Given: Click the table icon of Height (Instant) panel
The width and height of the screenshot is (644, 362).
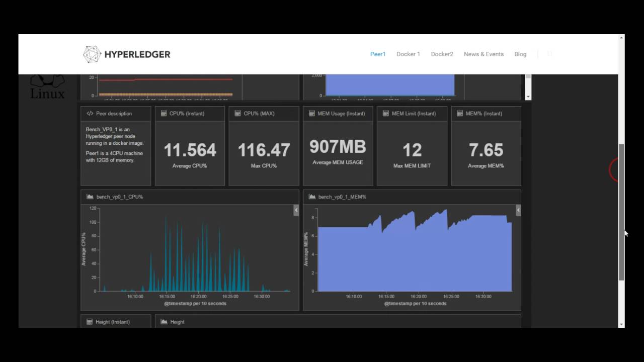Looking at the screenshot, I should pyautogui.click(x=90, y=322).
